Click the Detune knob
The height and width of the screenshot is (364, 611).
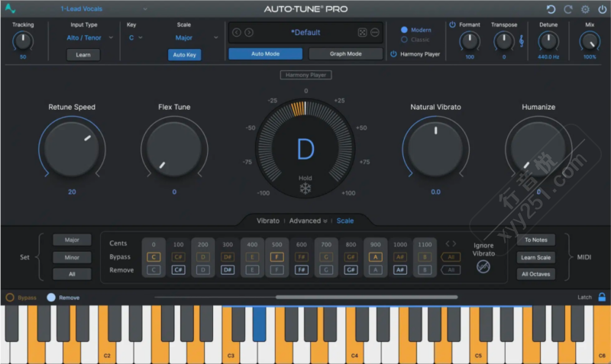pyautogui.click(x=548, y=41)
